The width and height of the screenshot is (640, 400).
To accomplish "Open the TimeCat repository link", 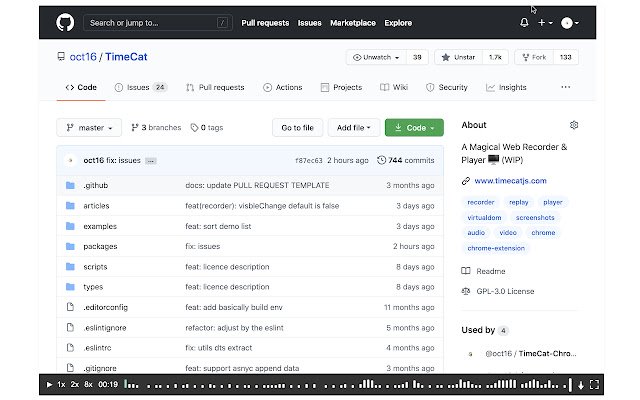I will [x=126, y=57].
